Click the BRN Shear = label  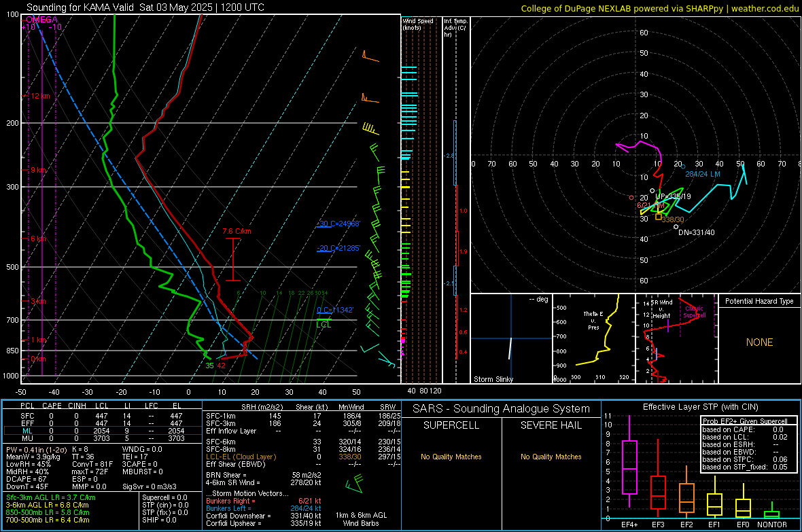[x=226, y=475]
